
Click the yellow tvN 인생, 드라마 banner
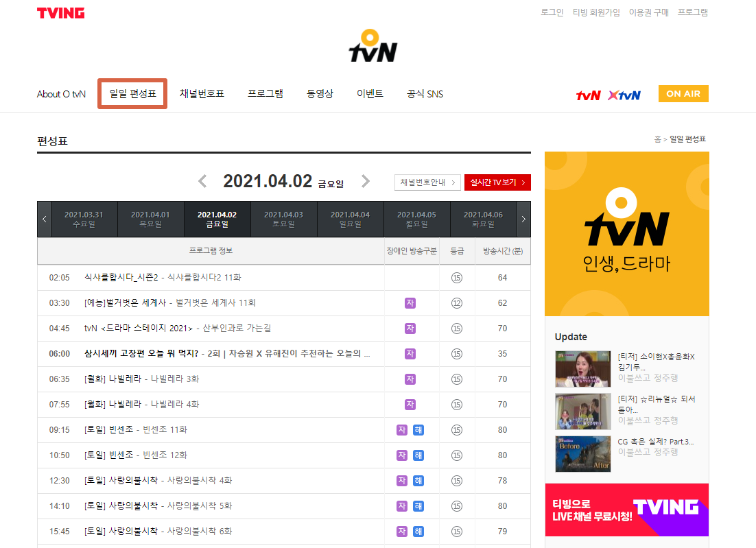pos(627,234)
